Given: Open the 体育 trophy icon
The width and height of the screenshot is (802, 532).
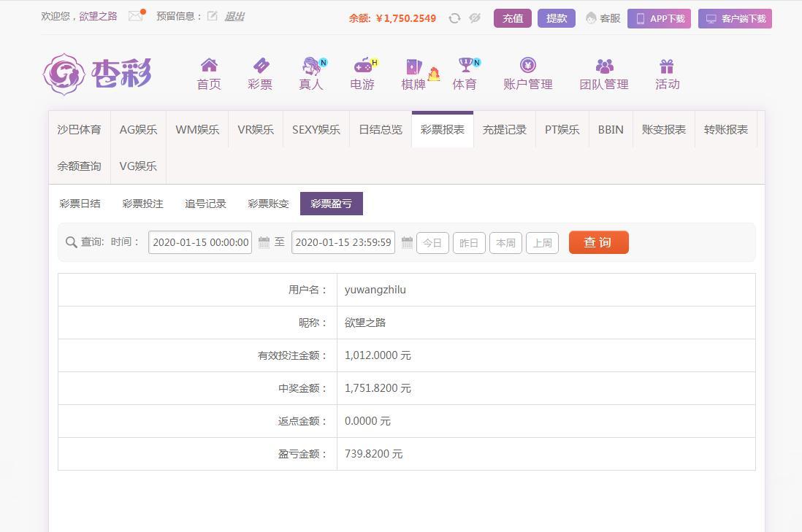Looking at the screenshot, I should (x=465, y=66).
